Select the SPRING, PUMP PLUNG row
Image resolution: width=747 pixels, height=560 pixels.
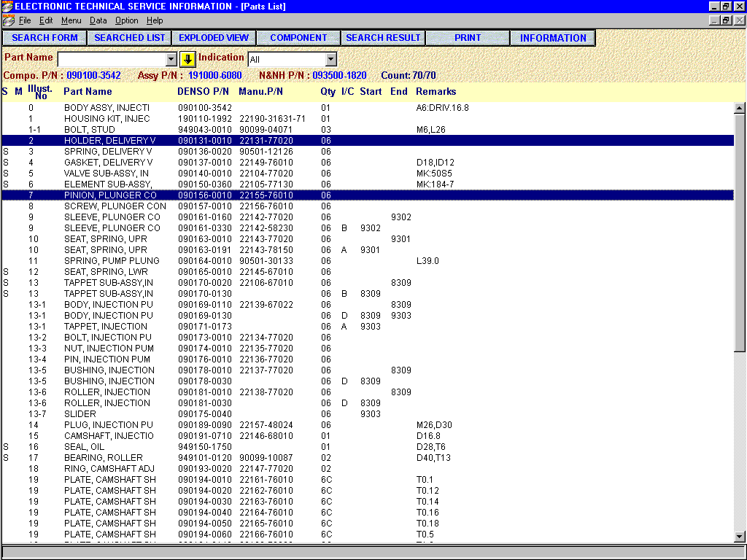(x=368, y=261)
